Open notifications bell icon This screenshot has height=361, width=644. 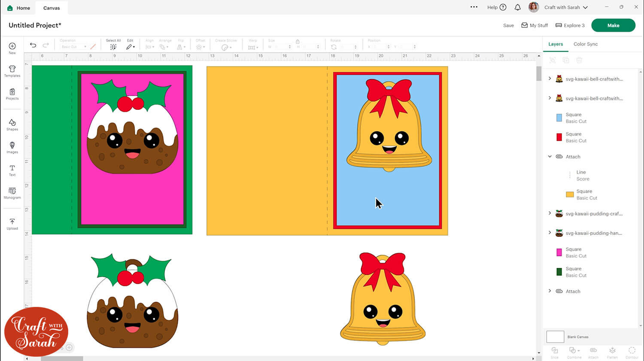(x=517, y=7)
